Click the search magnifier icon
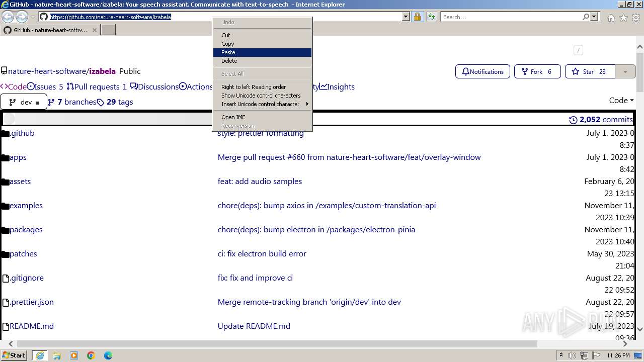 point(586,17)
